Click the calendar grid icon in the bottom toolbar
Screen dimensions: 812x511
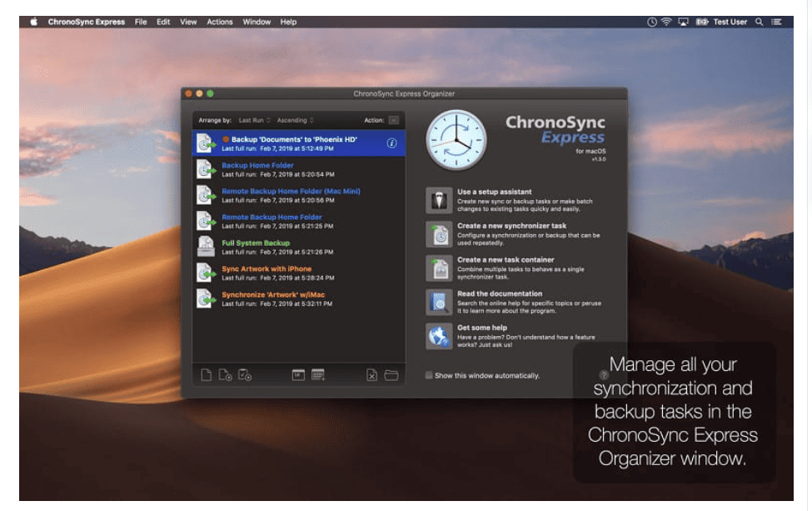[318, 374]
